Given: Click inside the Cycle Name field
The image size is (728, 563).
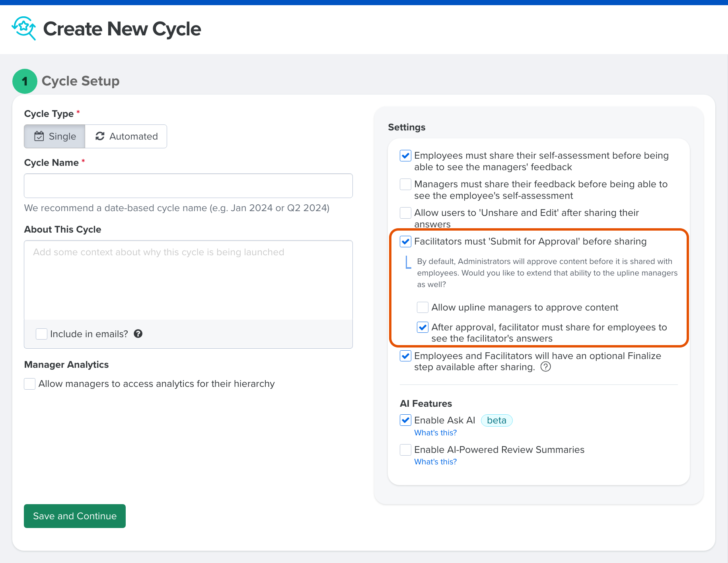Looking at the screenshot, I should [188, 186].
